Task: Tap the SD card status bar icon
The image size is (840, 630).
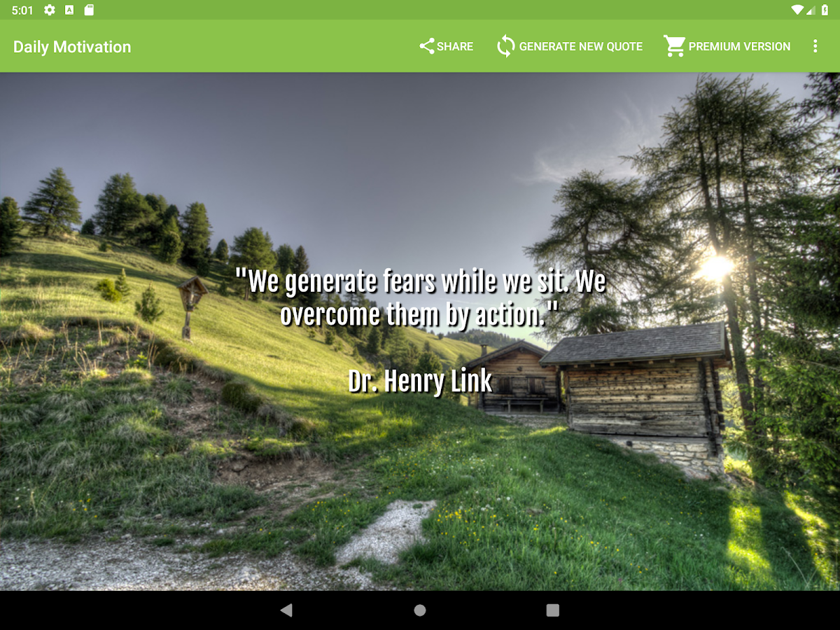Action: [x=89, y=10]
